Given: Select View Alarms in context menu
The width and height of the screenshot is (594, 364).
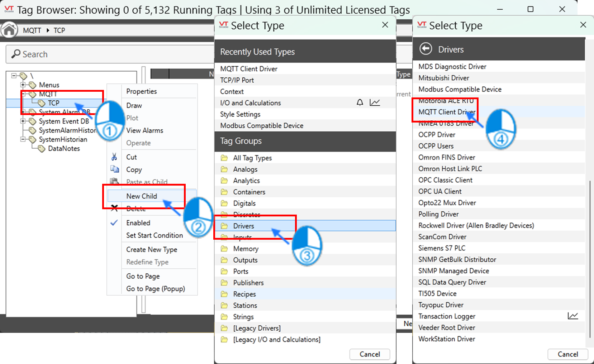Looking at the screenshot, I should coord(144,130).
